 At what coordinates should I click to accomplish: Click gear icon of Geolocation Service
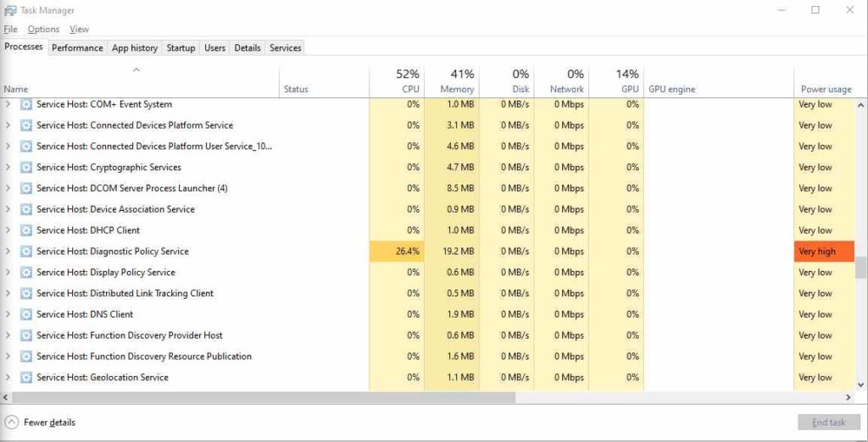(26, 378)
